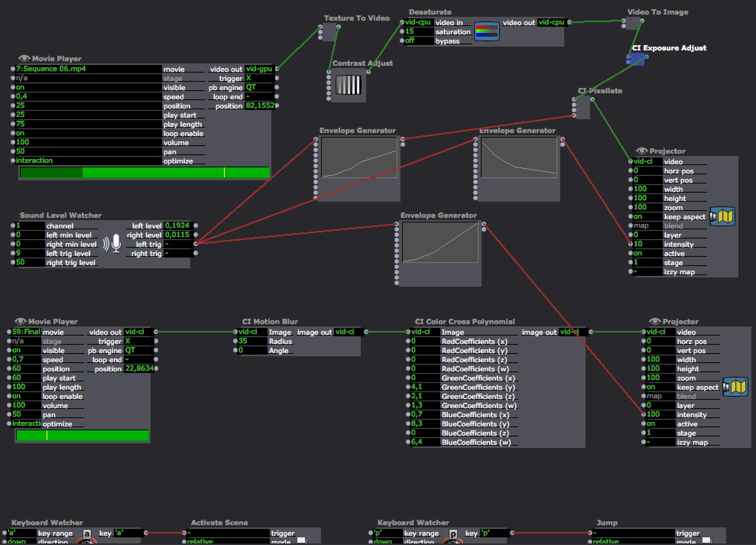Open optimize value on 59:Final Movie Player
The height and width of the screenshot is (545, 756).
pos(26,423)
